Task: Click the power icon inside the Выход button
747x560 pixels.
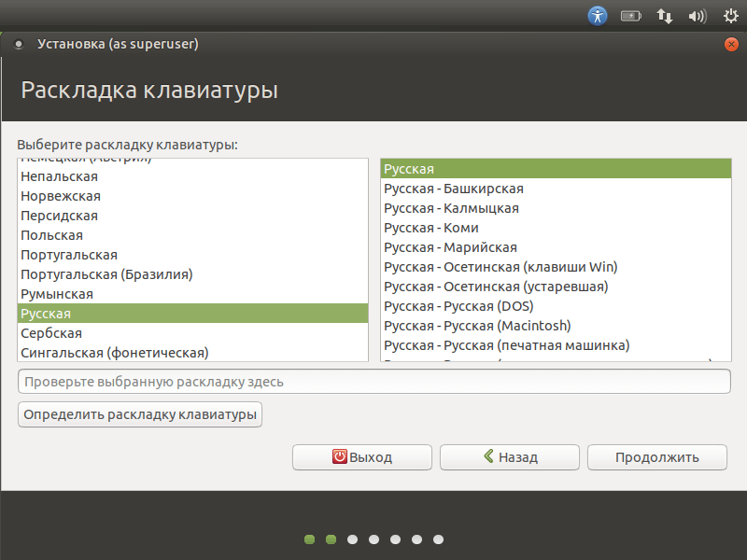Action: (339, 457)
